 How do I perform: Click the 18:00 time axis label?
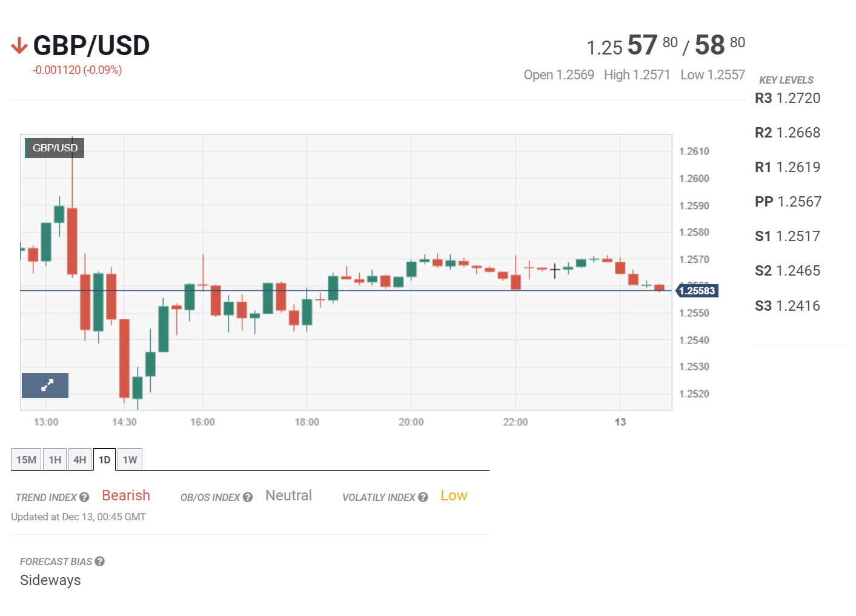tap(307, 422)
